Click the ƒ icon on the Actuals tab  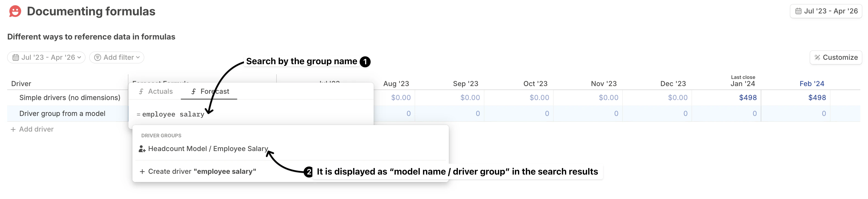(141, 91)
